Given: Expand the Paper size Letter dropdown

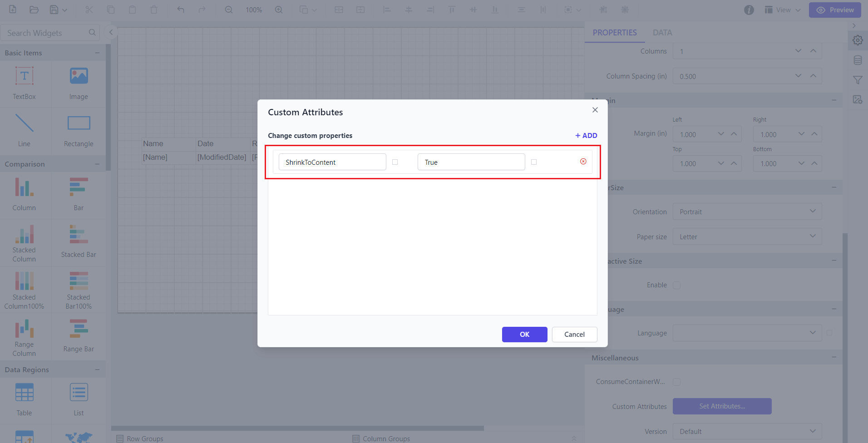Looking at the screenshot, I should (747, 236).
